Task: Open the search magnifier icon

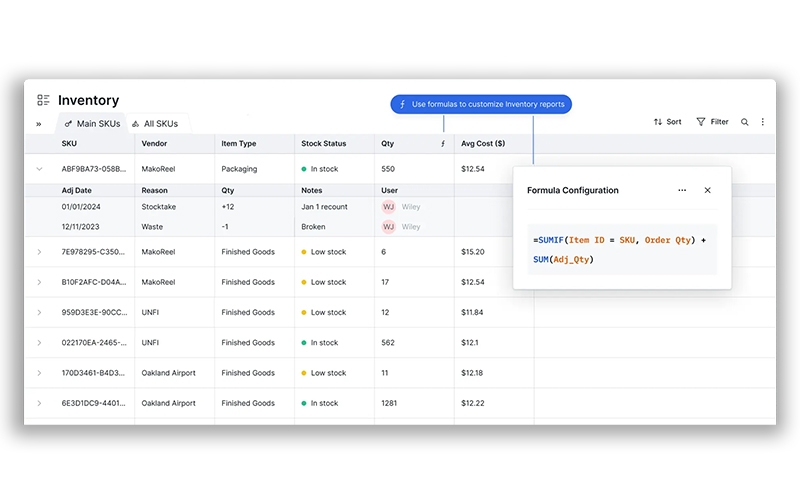Action: click(744, 122)
